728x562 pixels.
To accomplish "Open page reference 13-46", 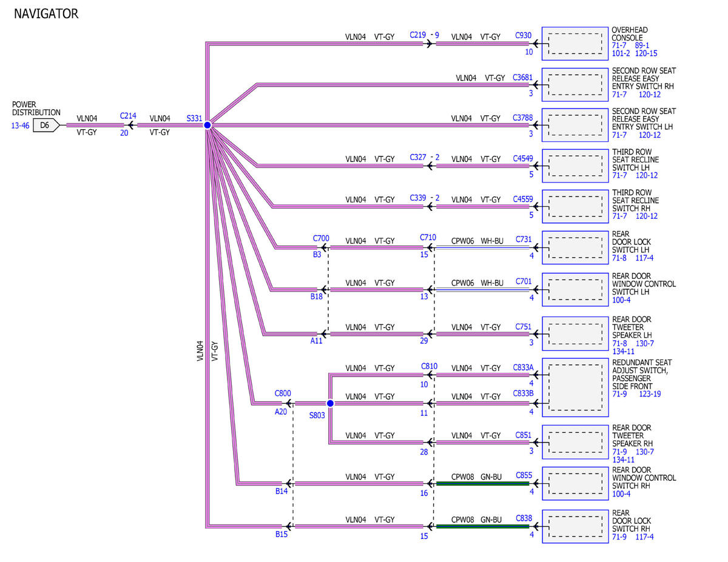I will click(x=20, y=125).
